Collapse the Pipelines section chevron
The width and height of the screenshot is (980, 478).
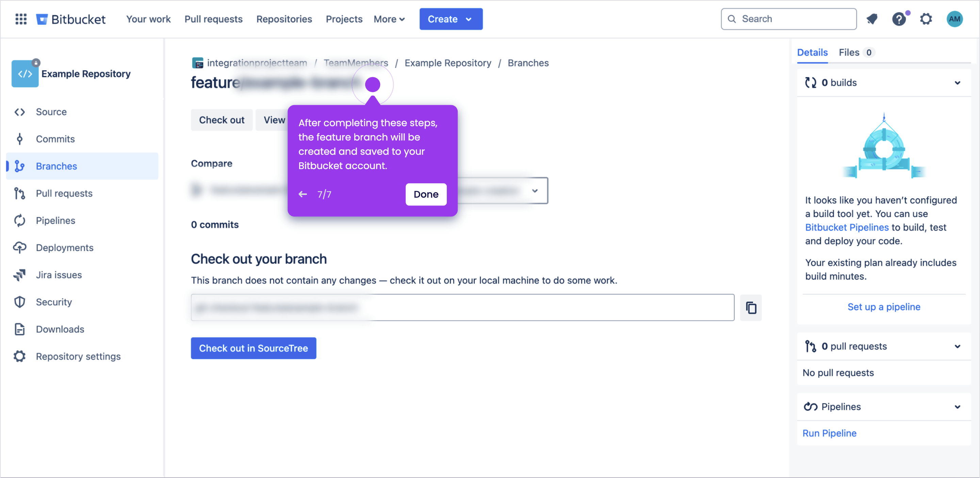pyautogui.click(x=957, y=407)
